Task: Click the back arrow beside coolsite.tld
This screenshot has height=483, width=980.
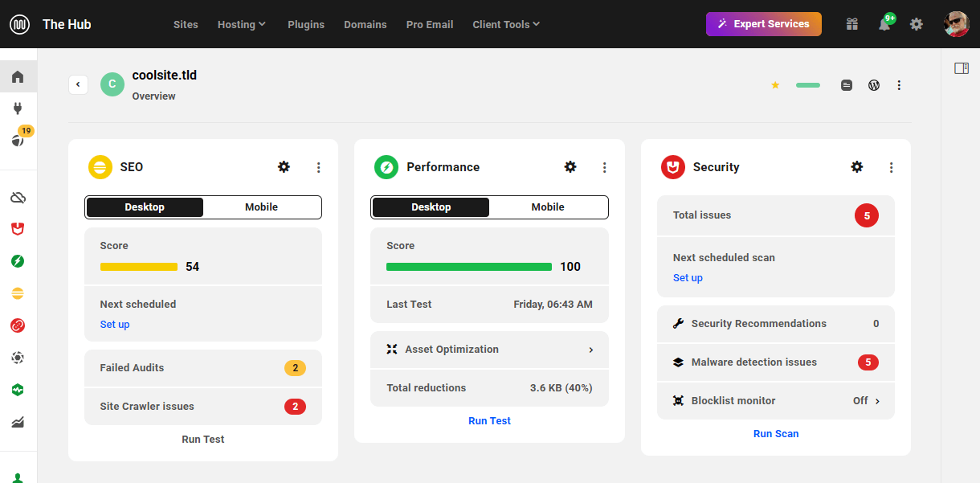Action: point(78,84)
